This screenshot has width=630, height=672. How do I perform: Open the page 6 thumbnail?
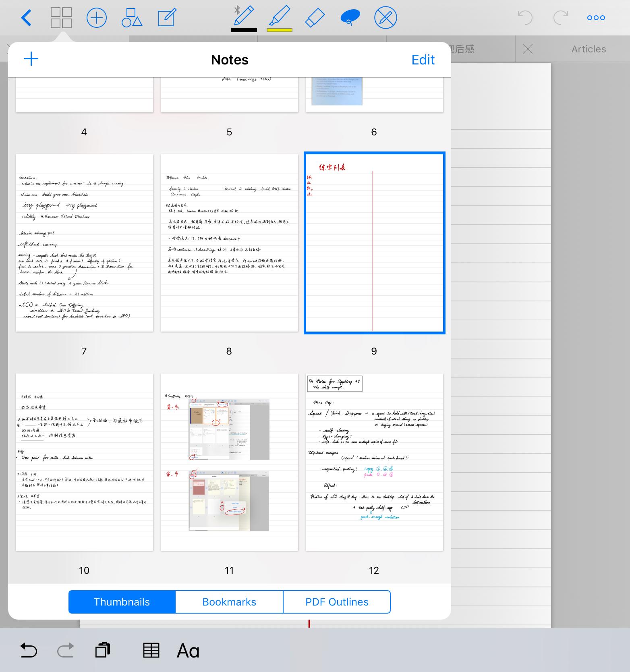375,95
